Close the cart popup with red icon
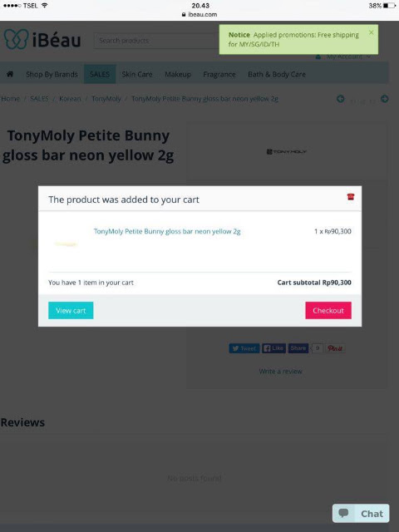The image size is (399, 532). click(x=351, y=197)
